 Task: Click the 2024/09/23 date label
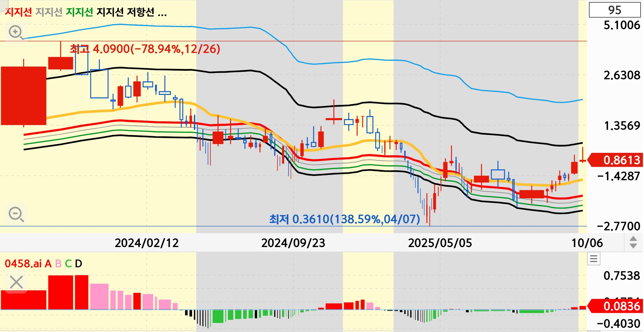pos(293,243)
